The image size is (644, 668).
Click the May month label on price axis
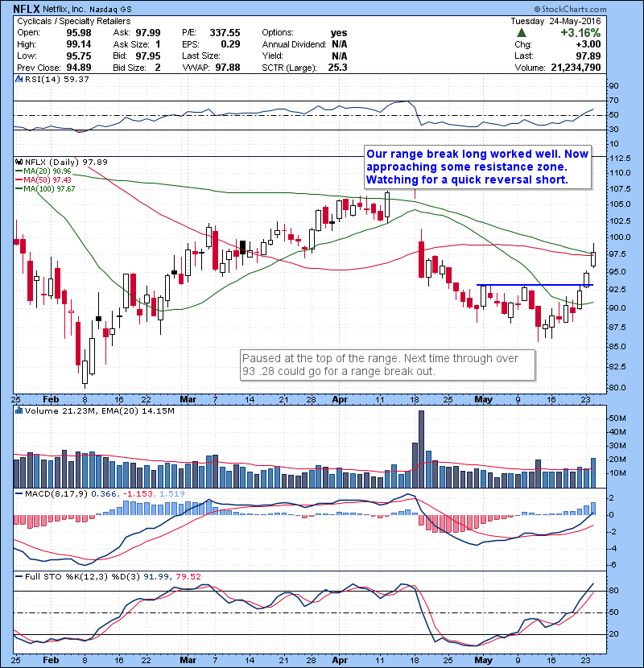point(483,400)
